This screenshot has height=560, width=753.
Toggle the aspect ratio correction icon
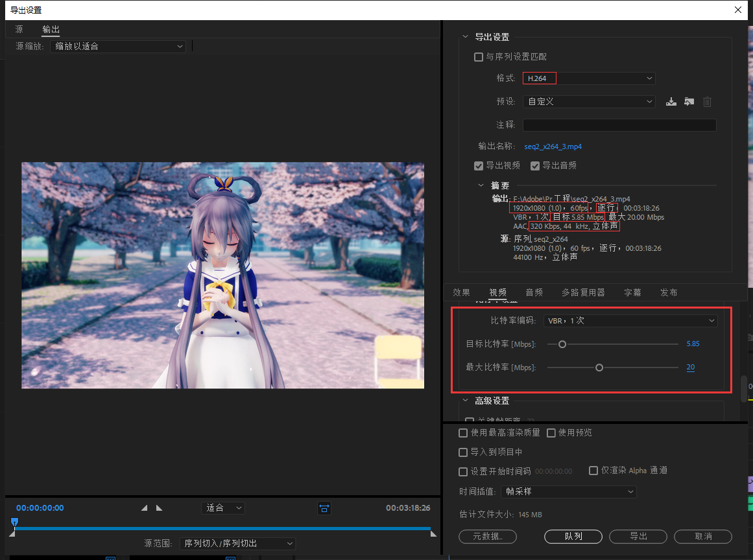[324, 508]
